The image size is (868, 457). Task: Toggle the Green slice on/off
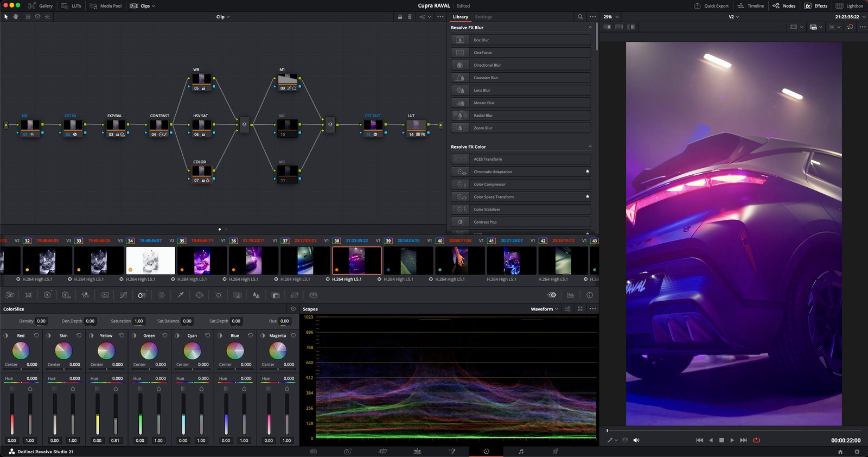[134, 335]
